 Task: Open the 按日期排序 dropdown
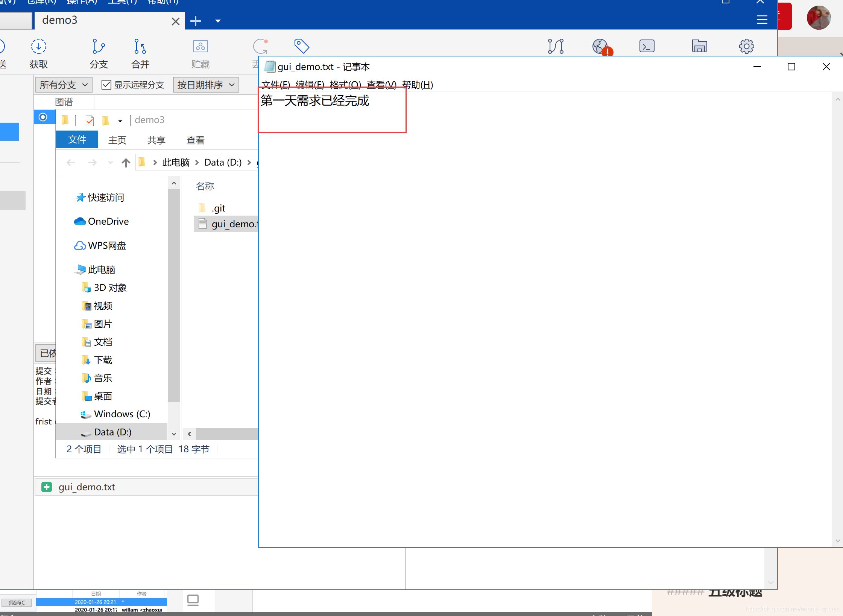tap(205, 85)
